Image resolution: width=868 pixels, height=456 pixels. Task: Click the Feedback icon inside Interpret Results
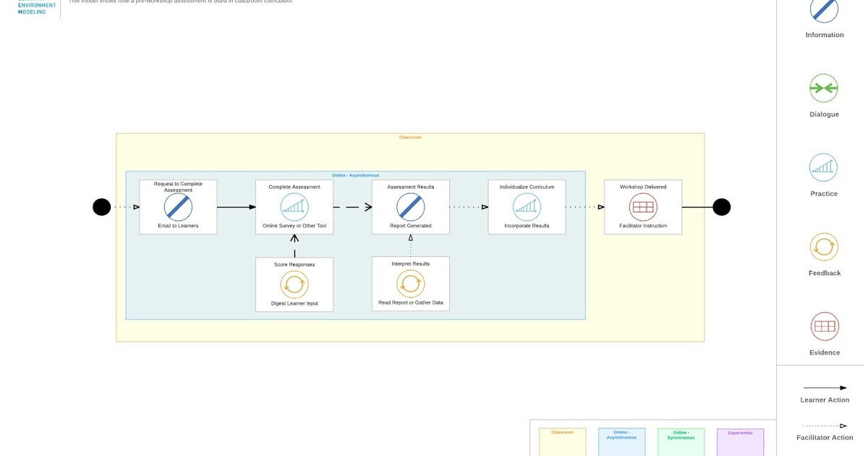(x=410, y=284)
